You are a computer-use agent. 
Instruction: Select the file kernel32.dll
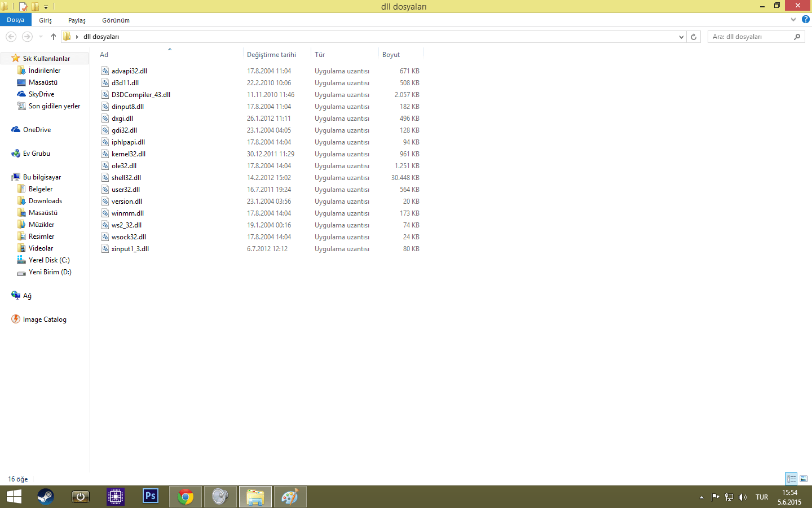pos(129,154)
